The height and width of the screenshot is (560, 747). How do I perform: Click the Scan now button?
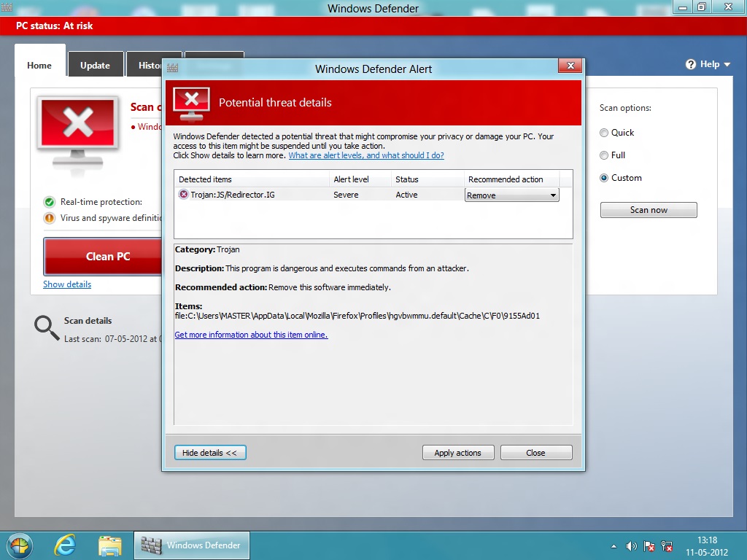pyautogui.click(x=649, y=210)
